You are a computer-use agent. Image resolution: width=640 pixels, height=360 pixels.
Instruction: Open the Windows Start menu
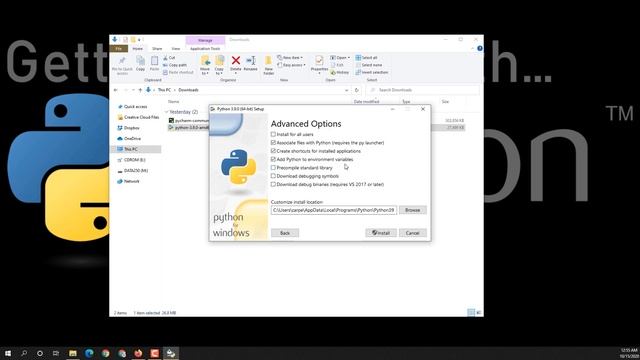click(7, 353)
